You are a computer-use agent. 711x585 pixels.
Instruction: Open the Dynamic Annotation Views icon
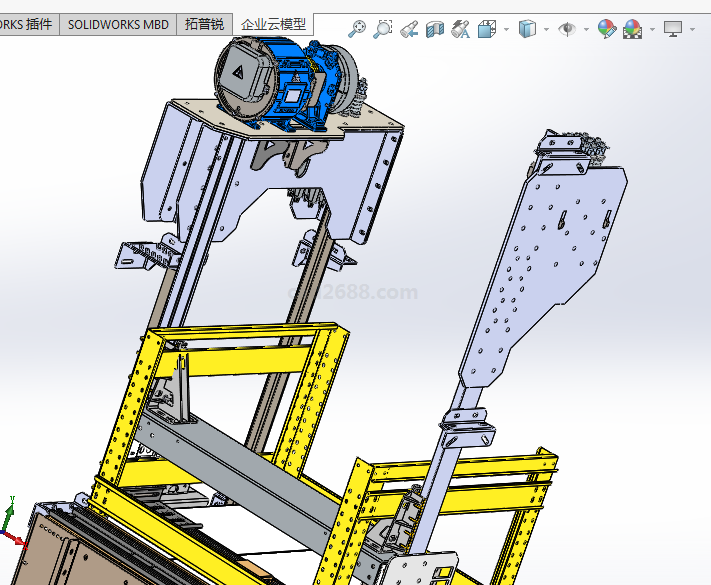coord(461,30)
